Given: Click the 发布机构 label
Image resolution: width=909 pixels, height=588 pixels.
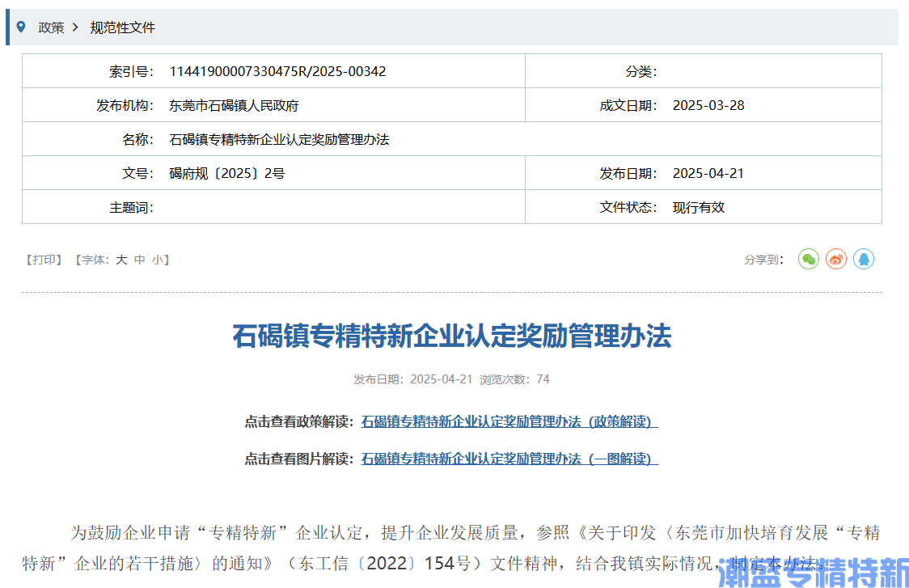Looking at the screenshot, I should coord(125,105).
